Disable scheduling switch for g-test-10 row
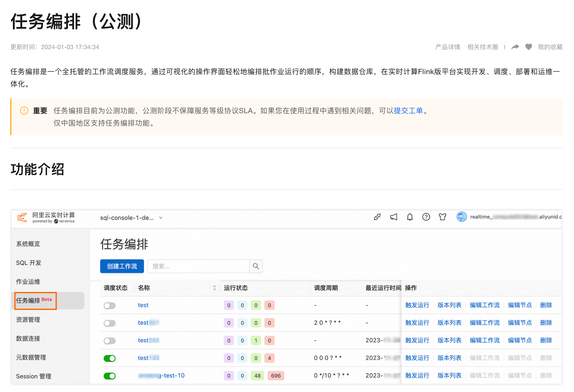 click(110, 376)
